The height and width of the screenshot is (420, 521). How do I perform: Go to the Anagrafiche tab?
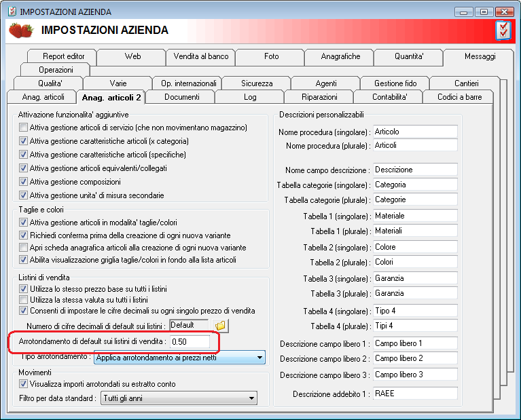339,56
